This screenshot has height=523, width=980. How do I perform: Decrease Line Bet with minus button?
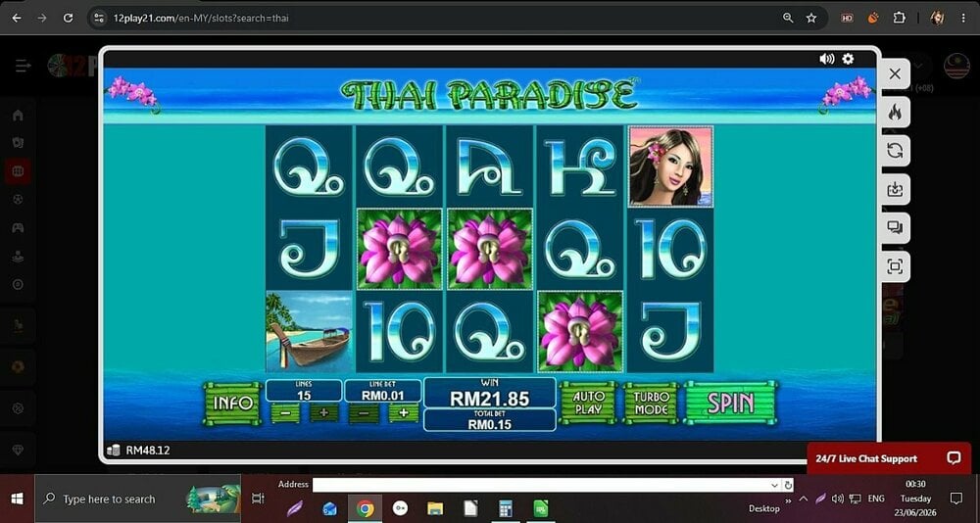pos(365,413)
